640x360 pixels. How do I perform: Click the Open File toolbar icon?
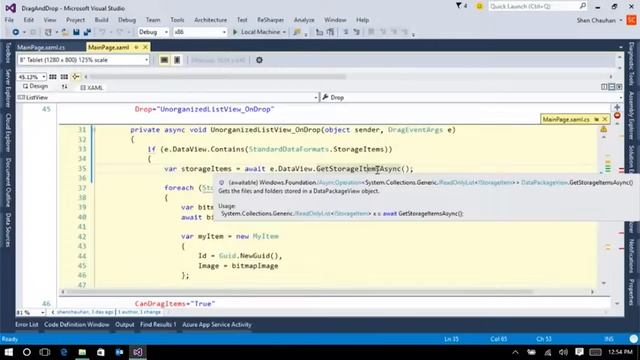[x=64, y=32]
